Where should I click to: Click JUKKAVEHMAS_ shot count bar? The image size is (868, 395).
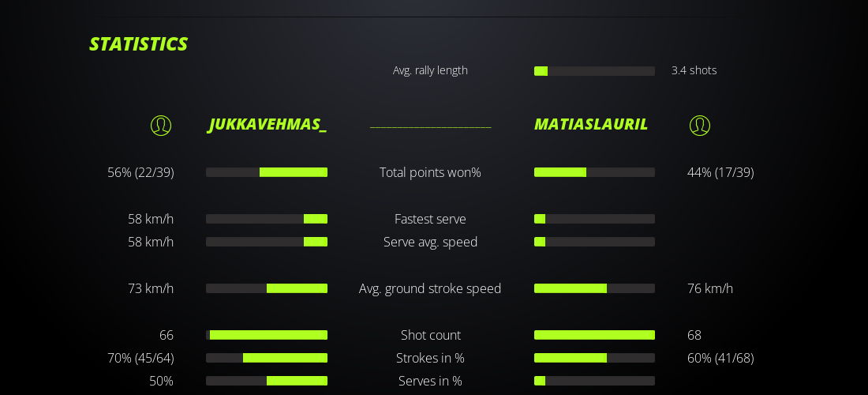point(267,335)
